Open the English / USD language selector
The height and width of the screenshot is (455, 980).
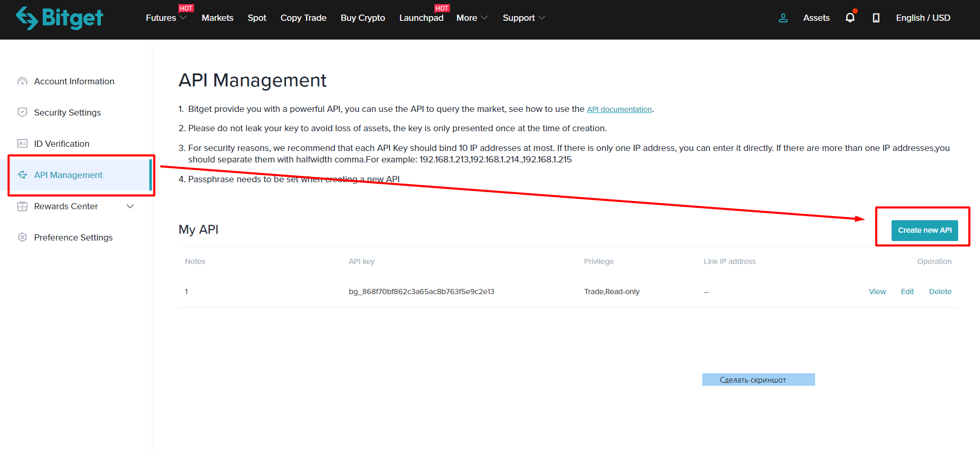tap(923, 18)
